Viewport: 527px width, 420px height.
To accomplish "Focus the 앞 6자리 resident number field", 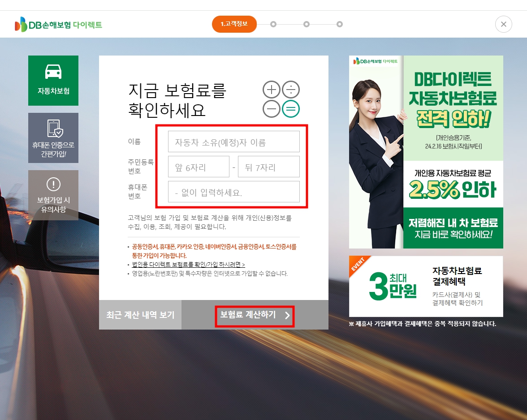I will point(199,167).
